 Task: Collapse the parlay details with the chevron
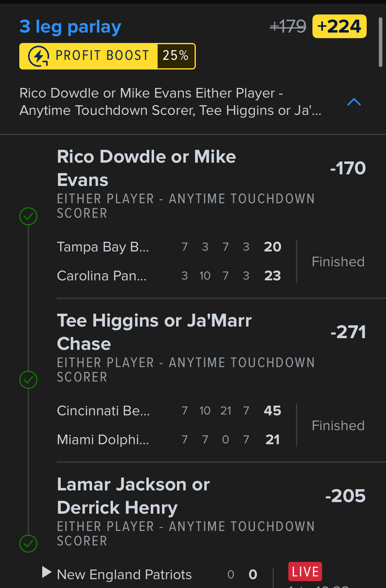coord(354,102)
